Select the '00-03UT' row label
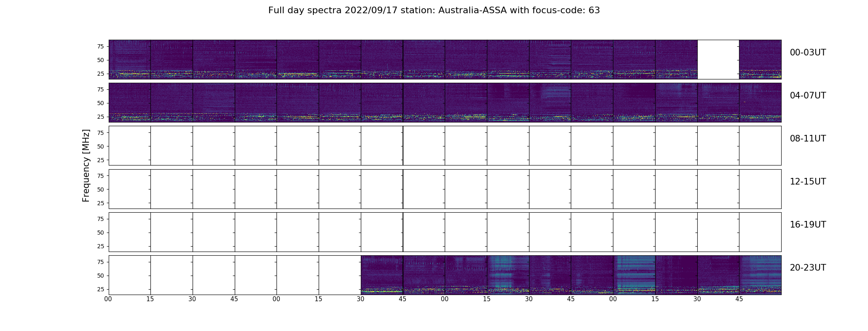The height and width of the screenshot is (331, 868). tap(808, 53)
